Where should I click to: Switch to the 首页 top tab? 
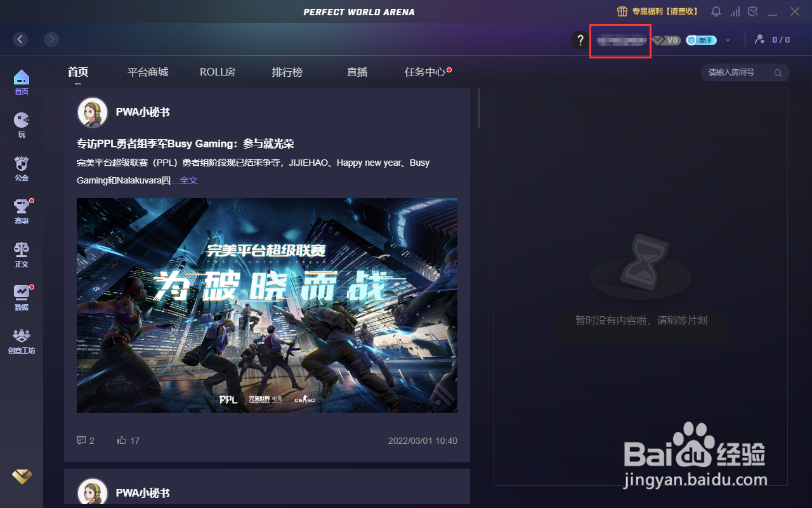click(78, 72)
